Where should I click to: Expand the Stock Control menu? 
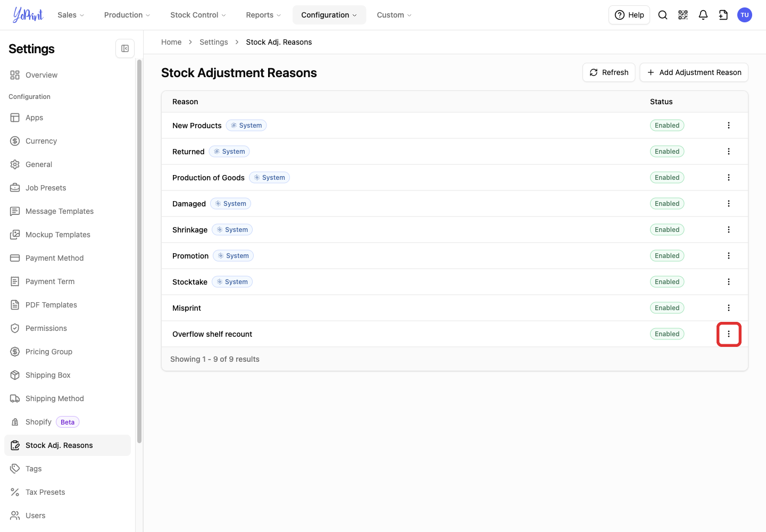pyautogui.click(x=198, y=15)
